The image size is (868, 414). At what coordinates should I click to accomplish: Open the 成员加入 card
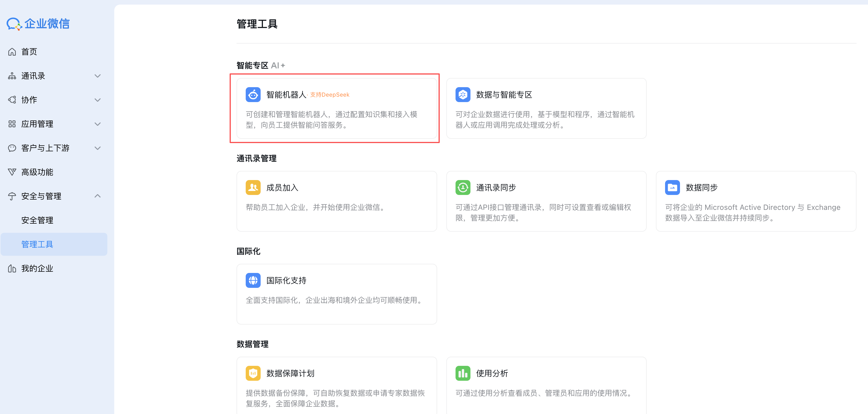click(x=336, y=201)
